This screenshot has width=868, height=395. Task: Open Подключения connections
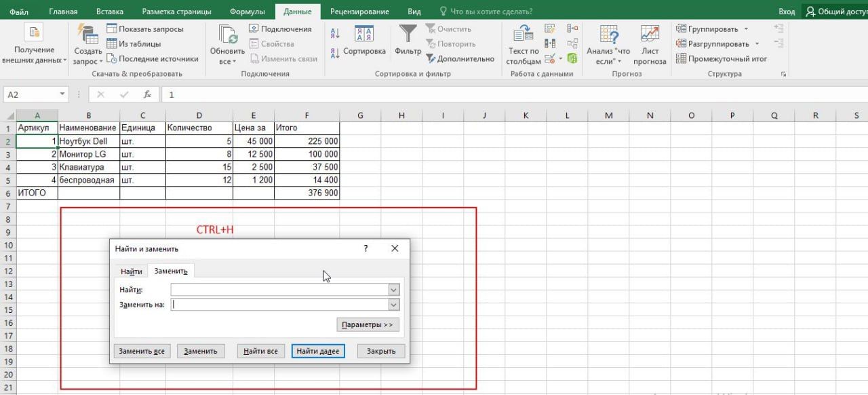point(279,29)
